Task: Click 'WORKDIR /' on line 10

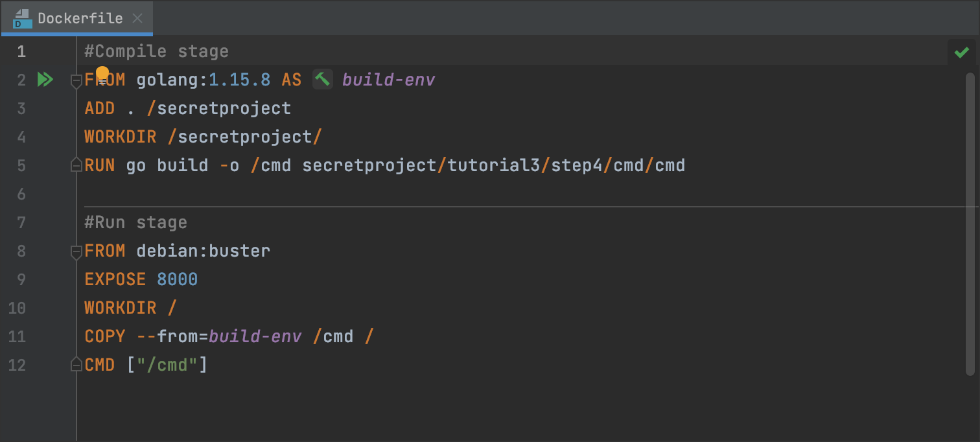Action: 130,308
